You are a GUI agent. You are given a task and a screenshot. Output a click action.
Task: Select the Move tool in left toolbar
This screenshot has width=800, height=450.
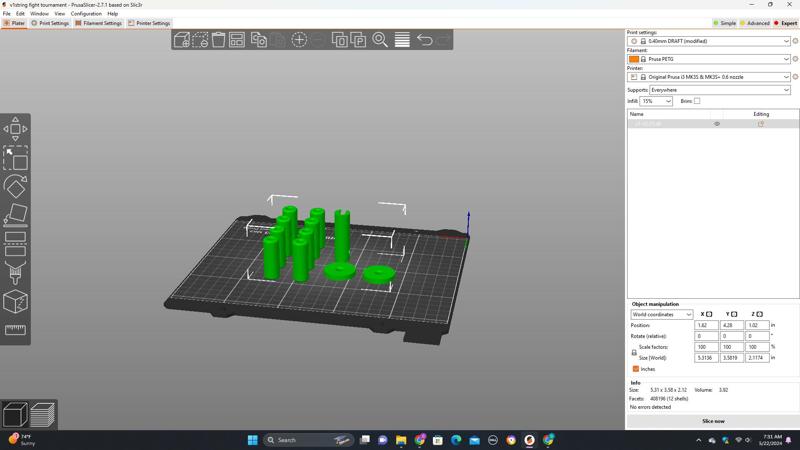pyautogui.click(x=15, y=129)
